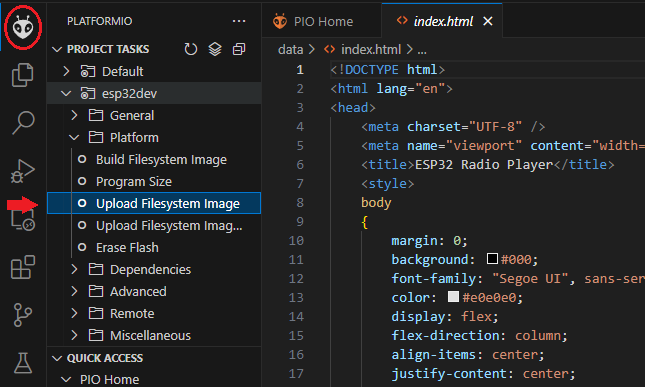
Task: Run the truncated Upload Filesystem Imag... task
Action: (154, 225)
